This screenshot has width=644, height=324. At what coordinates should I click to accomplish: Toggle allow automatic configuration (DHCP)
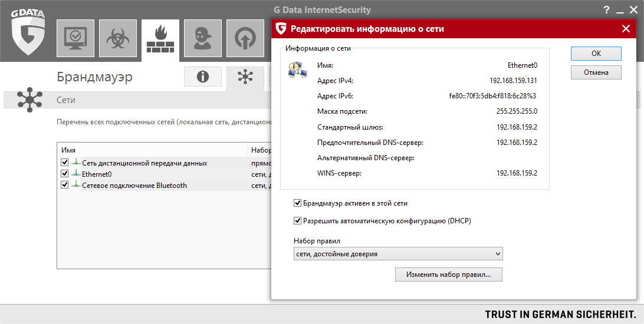(298, 221)
